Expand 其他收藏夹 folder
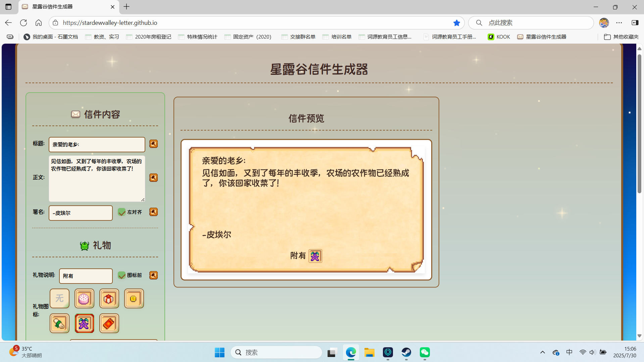This screenshot has height=362, width=644. pyautogui.click(x=621, y=37)
